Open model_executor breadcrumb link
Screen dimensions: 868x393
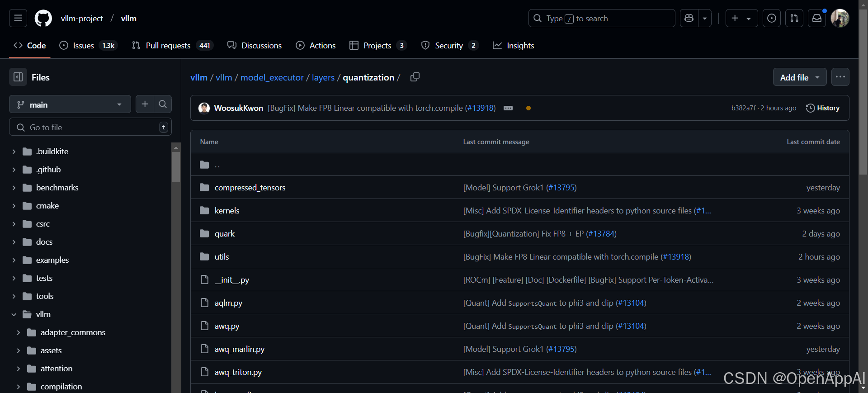(272, 77)
